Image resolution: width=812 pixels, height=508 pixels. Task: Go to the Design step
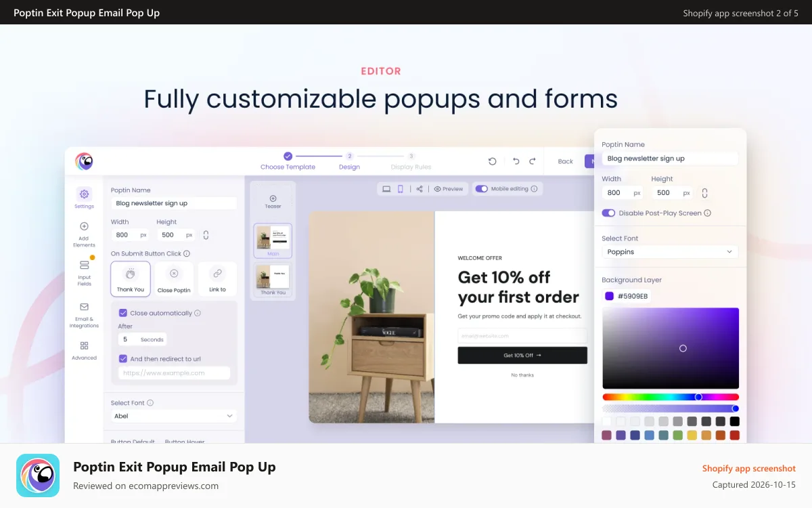tap(349, 161)
